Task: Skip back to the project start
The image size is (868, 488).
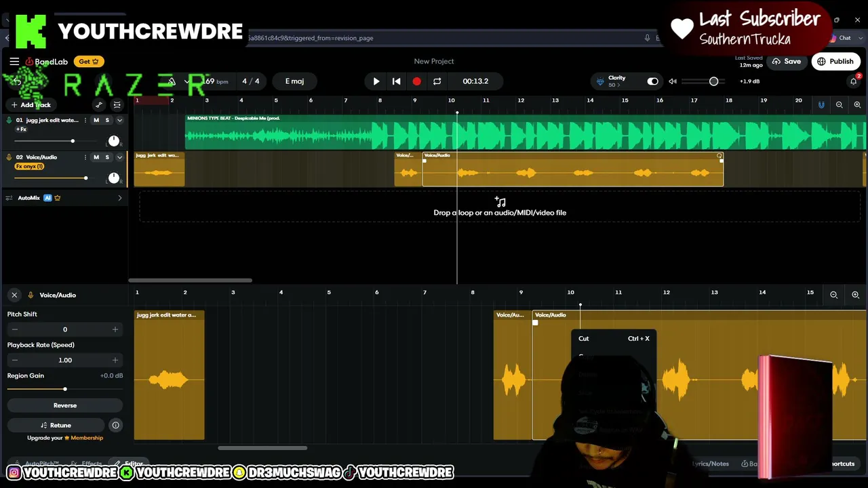Action: 397,81
